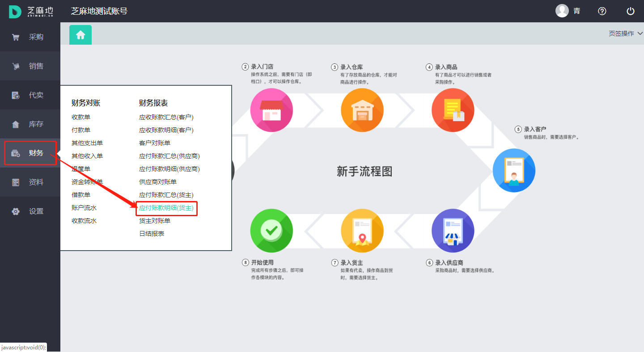
Task: Open the home tab icon
Action: click(x=80, y=35)
